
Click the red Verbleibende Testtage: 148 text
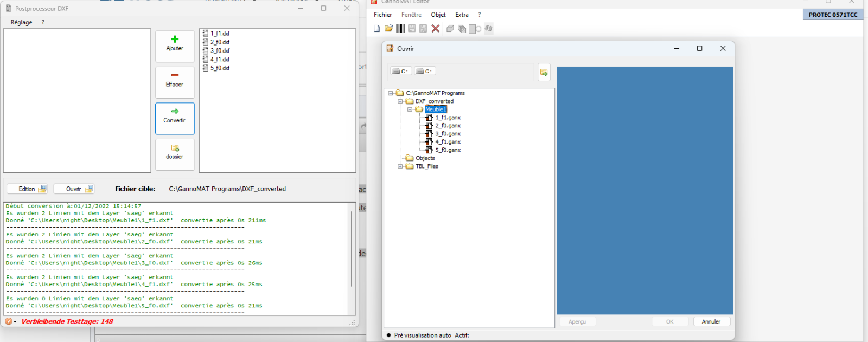coord(67,321)
